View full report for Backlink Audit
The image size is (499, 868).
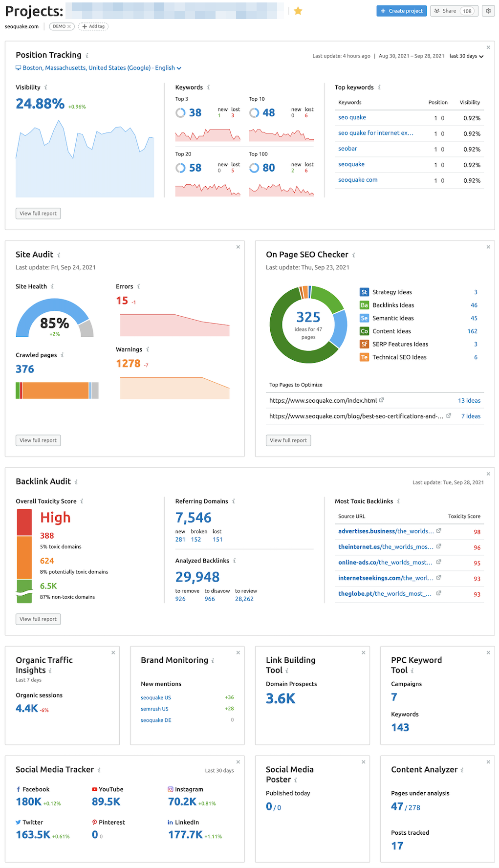(x=38, y=619)
